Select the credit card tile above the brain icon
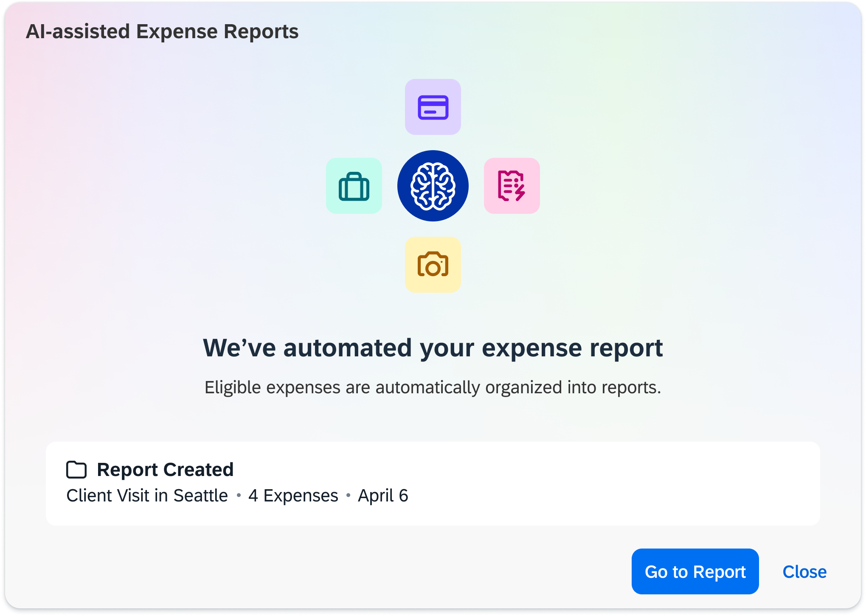 [433, 107]
